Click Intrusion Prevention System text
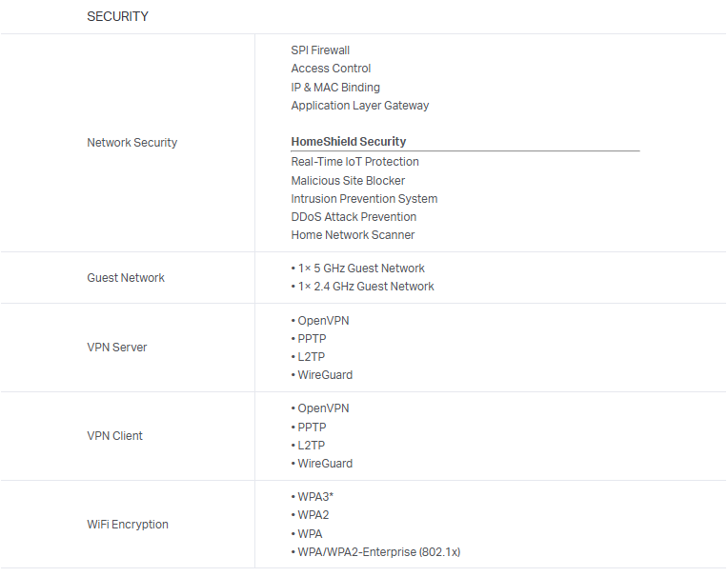 tap(364, 199)
